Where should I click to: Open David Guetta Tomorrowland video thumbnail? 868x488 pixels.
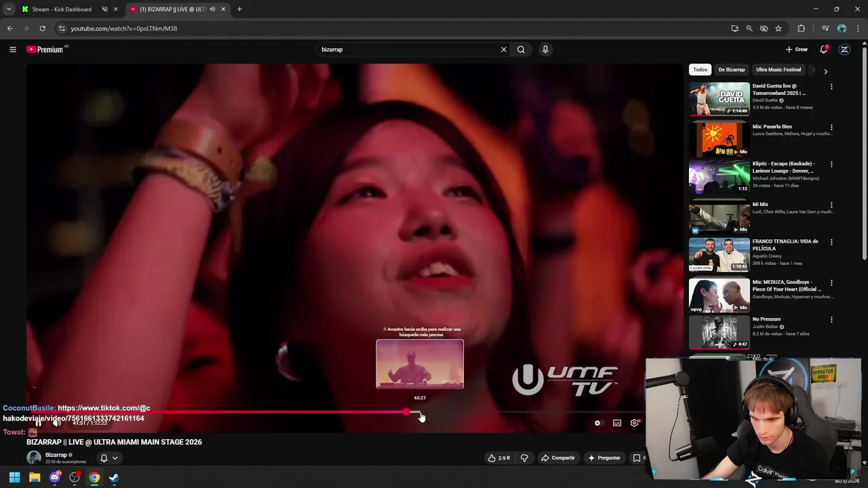[x=719, y=99]
